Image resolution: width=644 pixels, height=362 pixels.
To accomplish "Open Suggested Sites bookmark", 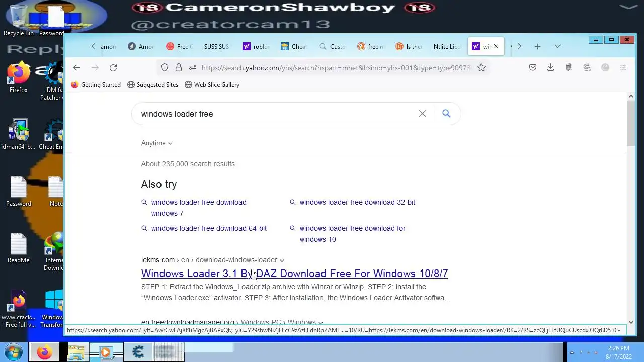I will tap(152, 85).
